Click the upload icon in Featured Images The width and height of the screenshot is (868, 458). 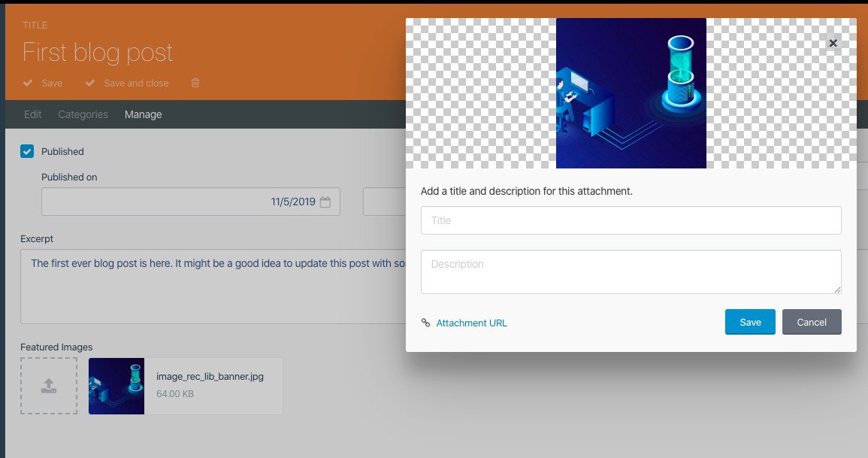49,386
